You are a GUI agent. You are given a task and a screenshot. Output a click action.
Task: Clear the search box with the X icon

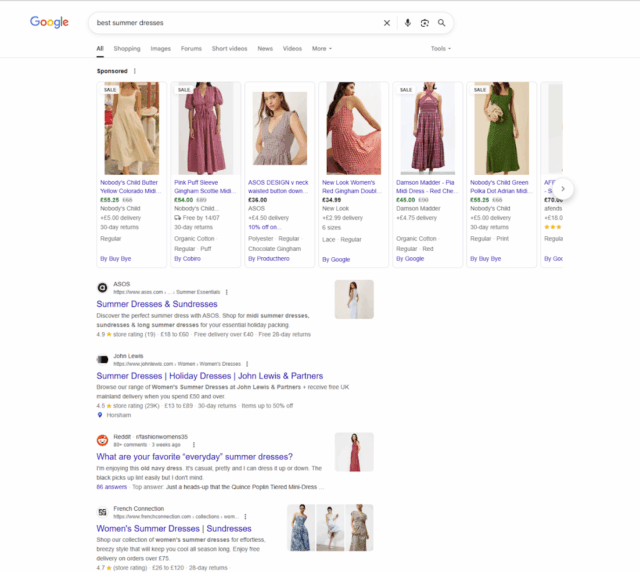[387, 23]
